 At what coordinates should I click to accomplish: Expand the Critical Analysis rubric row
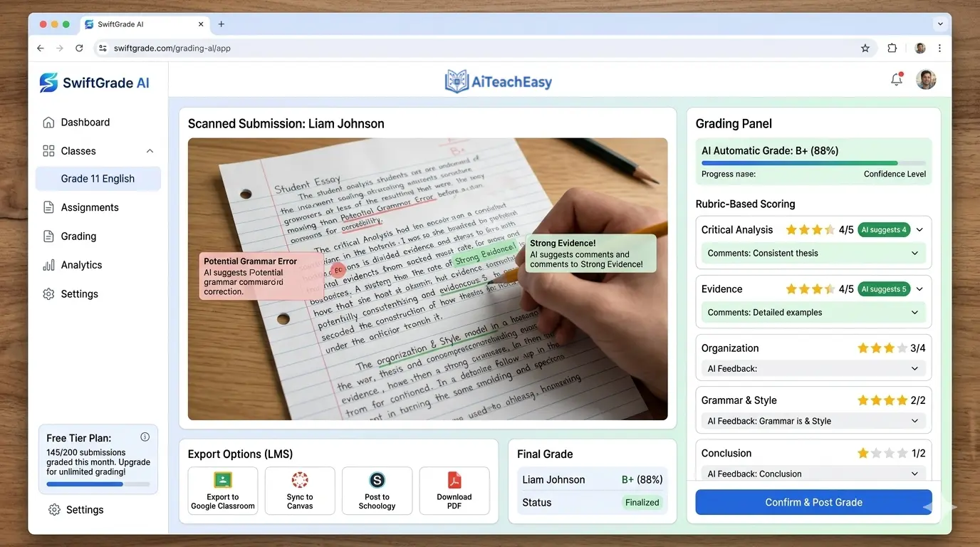click(x=919, y=230)
